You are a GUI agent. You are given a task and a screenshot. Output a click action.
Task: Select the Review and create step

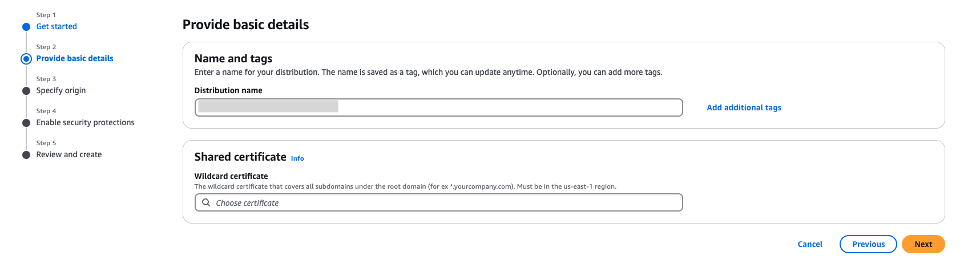click(x=69, y=154)
